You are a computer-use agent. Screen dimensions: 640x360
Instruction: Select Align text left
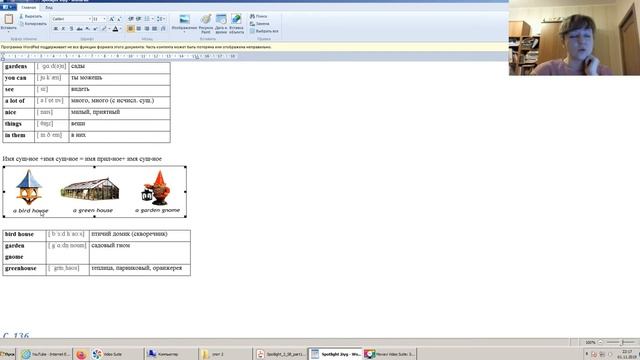[131, 29]
